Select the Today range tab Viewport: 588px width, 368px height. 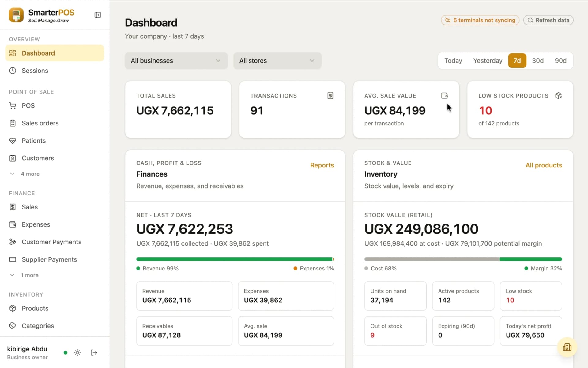coord(453,61)
